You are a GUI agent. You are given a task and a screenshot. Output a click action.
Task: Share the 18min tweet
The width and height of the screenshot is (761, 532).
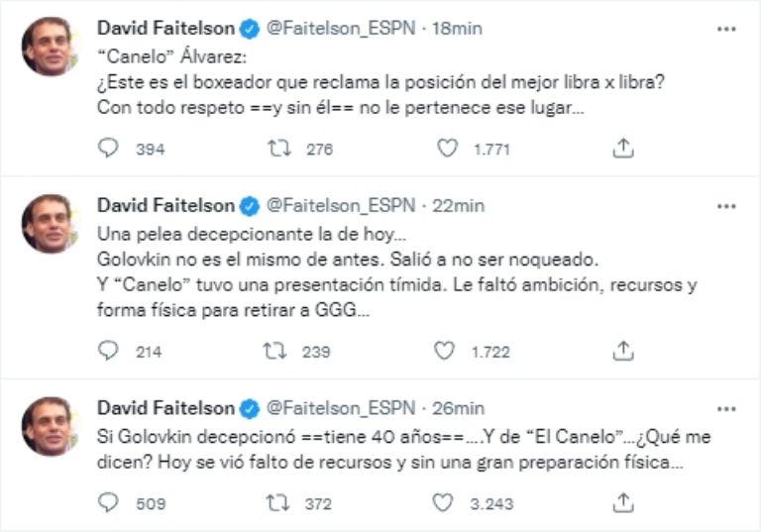point(623,149)
